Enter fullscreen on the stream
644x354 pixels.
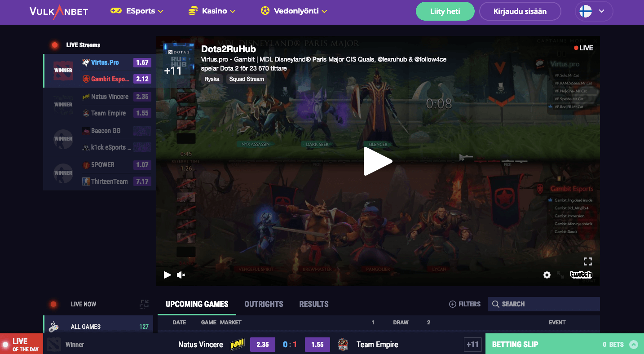coord(588,261)
